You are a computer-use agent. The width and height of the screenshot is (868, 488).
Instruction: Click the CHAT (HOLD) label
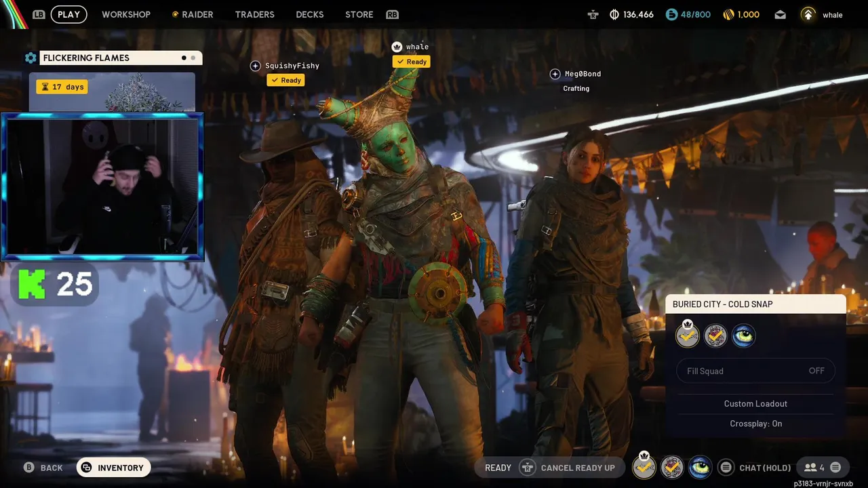[765, 468]
